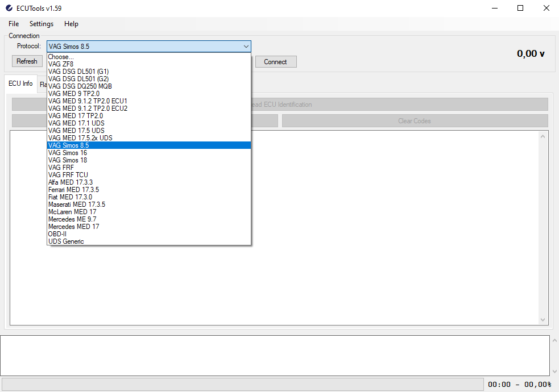Viewport: 559px width, 392px height.
Task: Select VAG MED 17 TP2.0 protocol
Action: [x=149, y=116]
